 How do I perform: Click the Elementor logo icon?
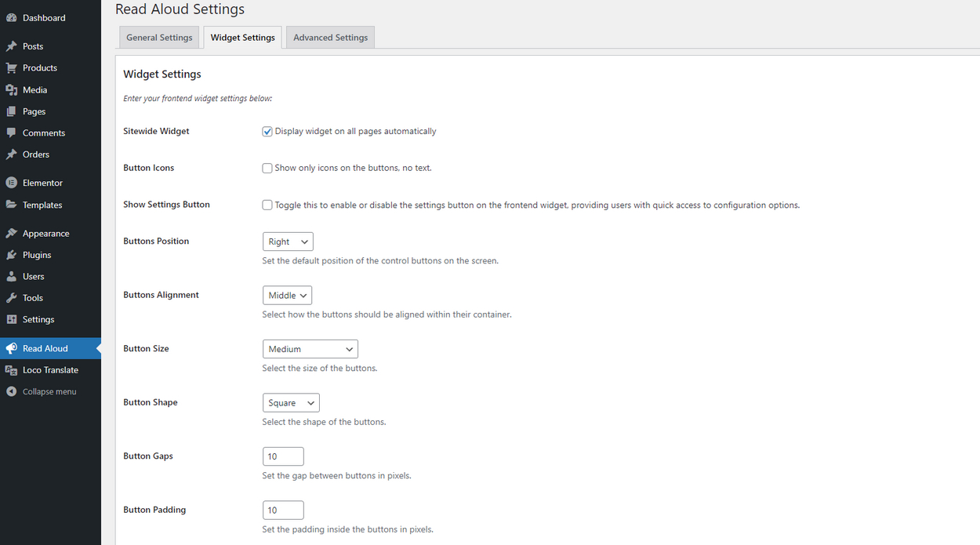[12, 183]
